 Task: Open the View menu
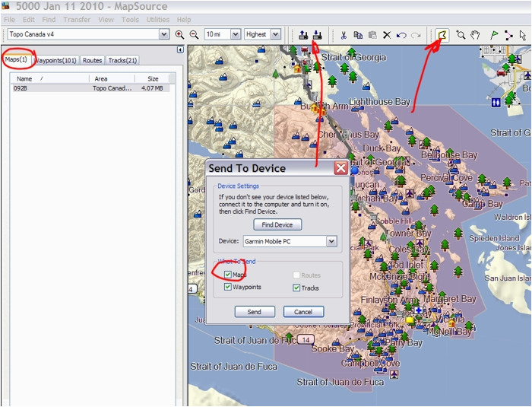point(106,20)
